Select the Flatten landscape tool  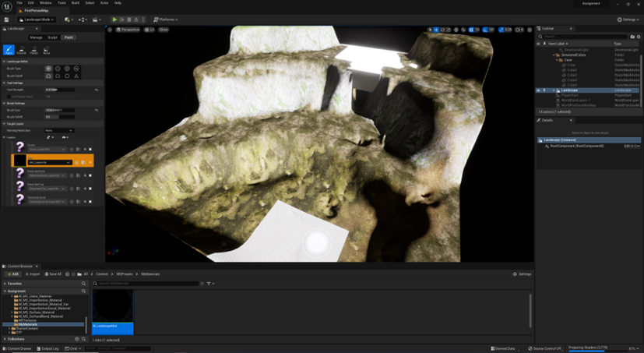point(34,51)
